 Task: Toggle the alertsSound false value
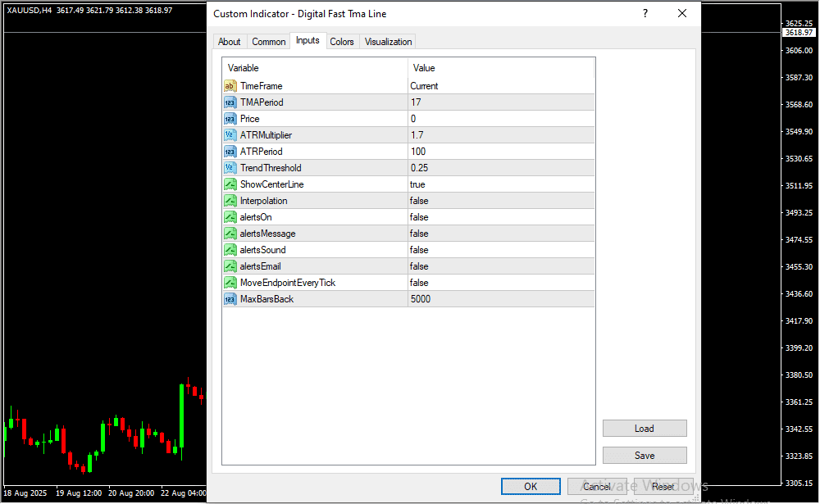tap(501, 250)
